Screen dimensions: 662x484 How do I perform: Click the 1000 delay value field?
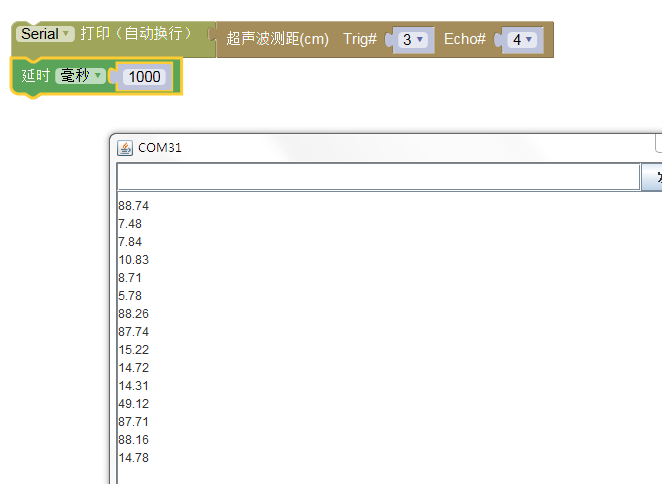point(144,77)
